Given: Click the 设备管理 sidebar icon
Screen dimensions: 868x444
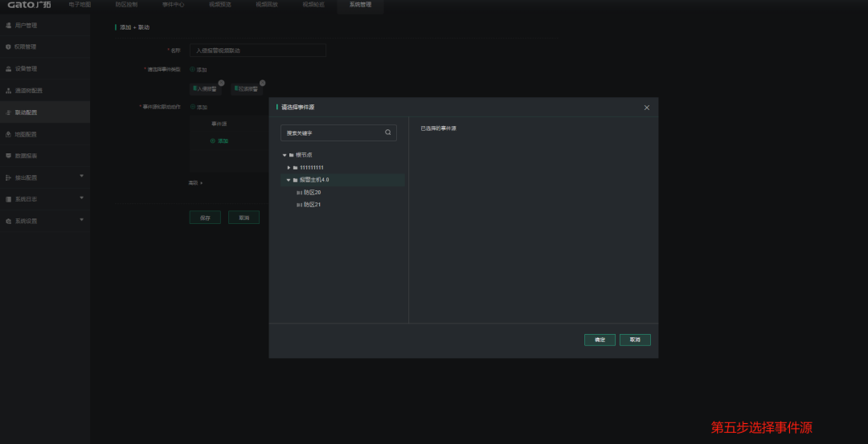Looking at the screenshot, I should tap(8, 69).
